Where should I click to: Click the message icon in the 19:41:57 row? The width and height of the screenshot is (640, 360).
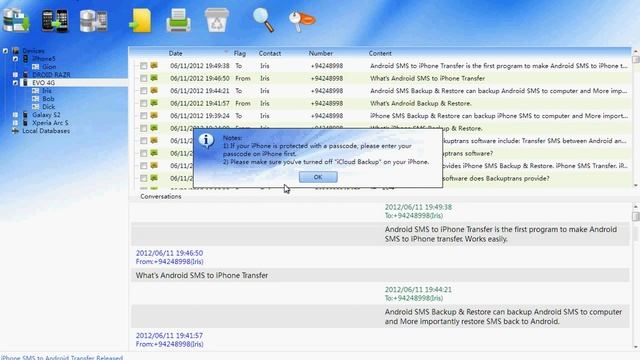(154, 103)
